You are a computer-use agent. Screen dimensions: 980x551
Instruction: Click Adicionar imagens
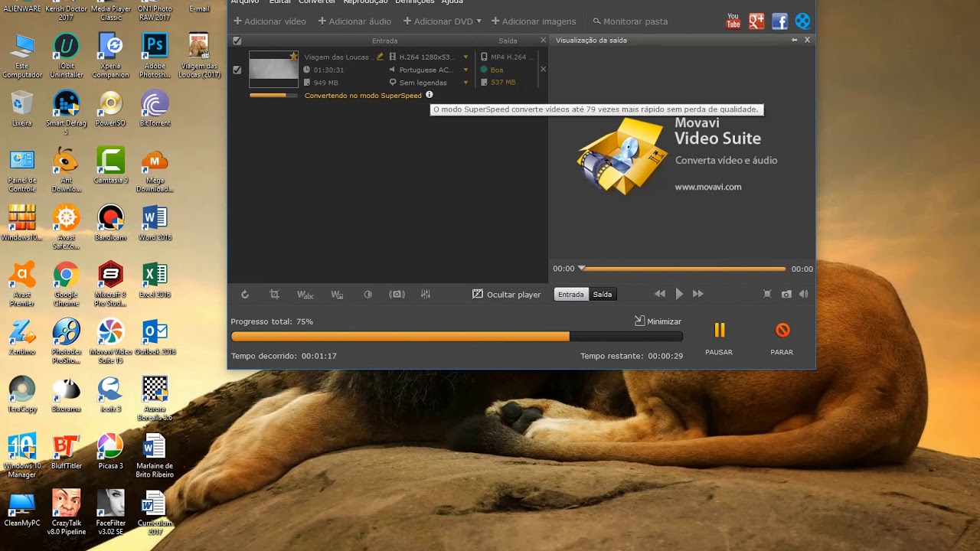(x=534, y=21)
